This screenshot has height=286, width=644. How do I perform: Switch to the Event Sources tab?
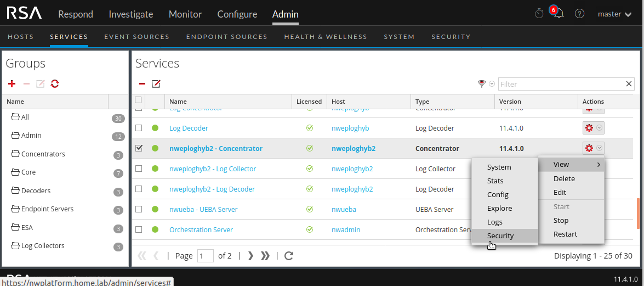[136, 37]
